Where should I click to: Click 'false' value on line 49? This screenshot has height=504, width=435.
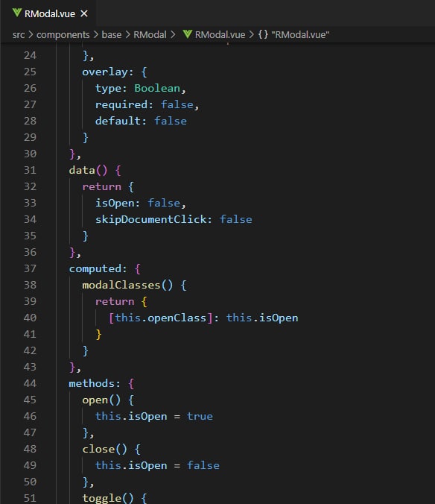[x=203, y=465]
